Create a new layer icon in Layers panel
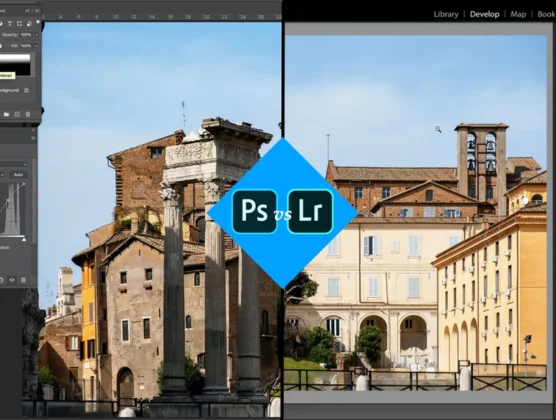 point(17,114)
